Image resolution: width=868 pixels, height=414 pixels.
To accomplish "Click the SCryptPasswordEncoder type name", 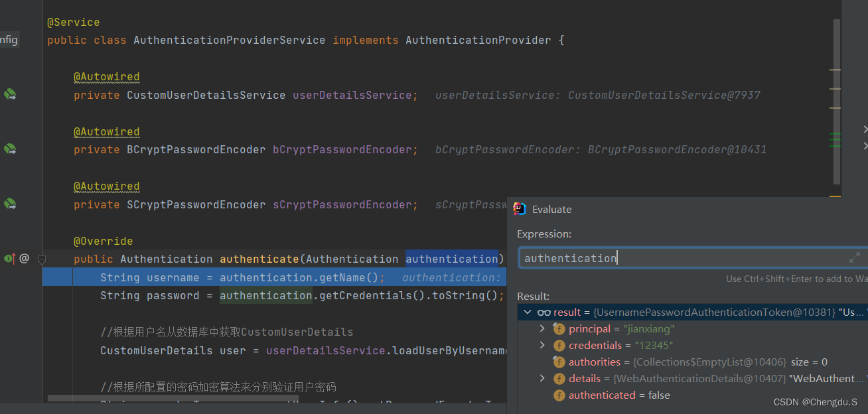I will [196, 205].
